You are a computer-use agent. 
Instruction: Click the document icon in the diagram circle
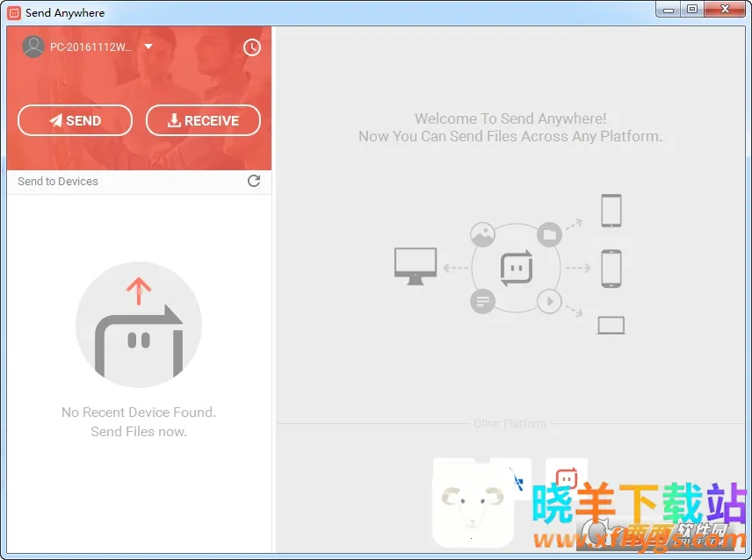482,302
